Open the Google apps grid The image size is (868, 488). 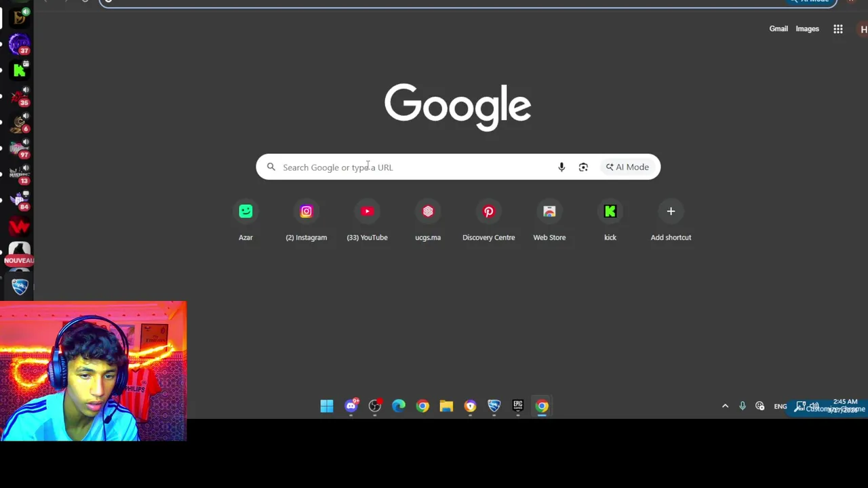click(838, 28)
